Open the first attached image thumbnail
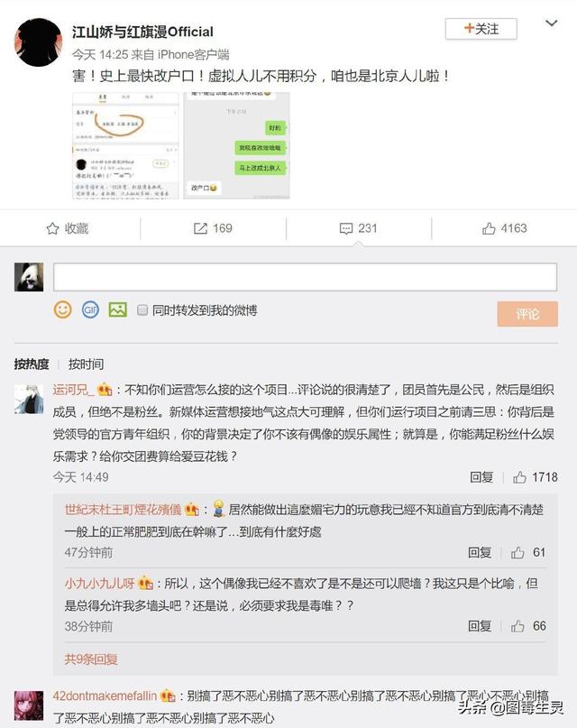 (x=125, y=146)
